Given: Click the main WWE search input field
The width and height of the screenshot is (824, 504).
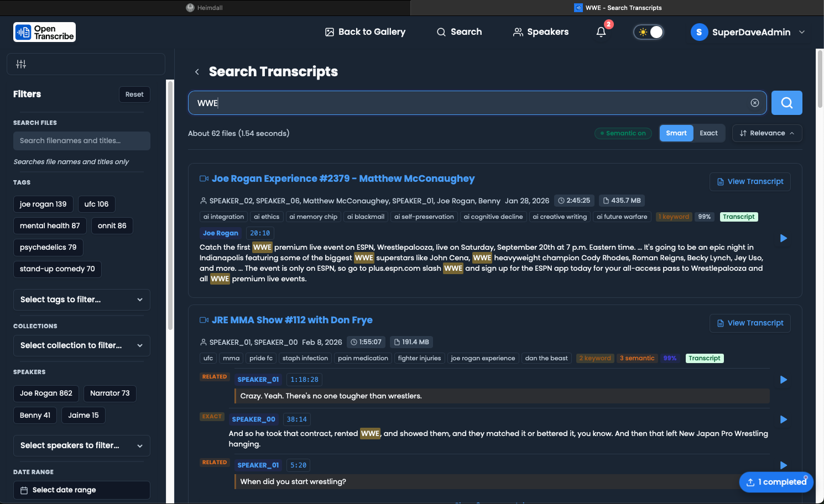Looking at the screenshot, I should coord(477,103).
